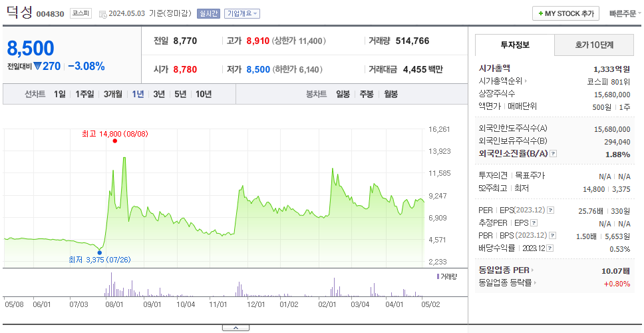This screenshot has height=333, width=644.
Task: Select the 1년 line chart period
Action: 138,94
